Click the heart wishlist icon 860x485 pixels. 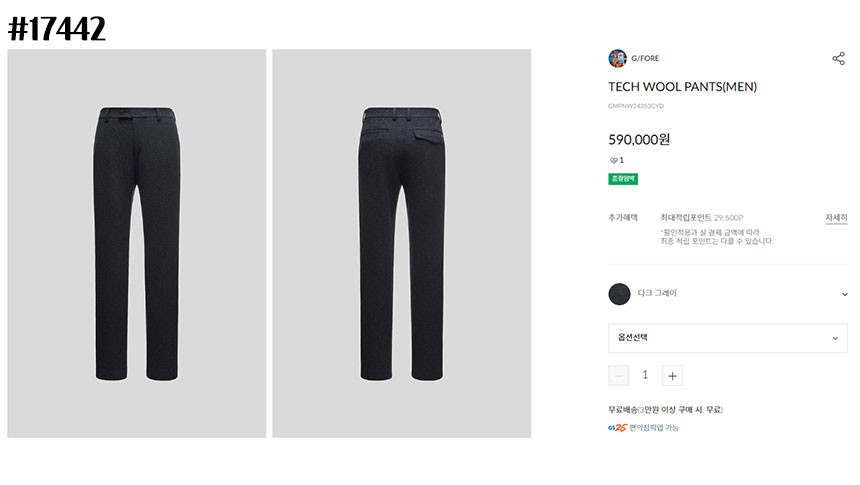click(x=613, y=160)
